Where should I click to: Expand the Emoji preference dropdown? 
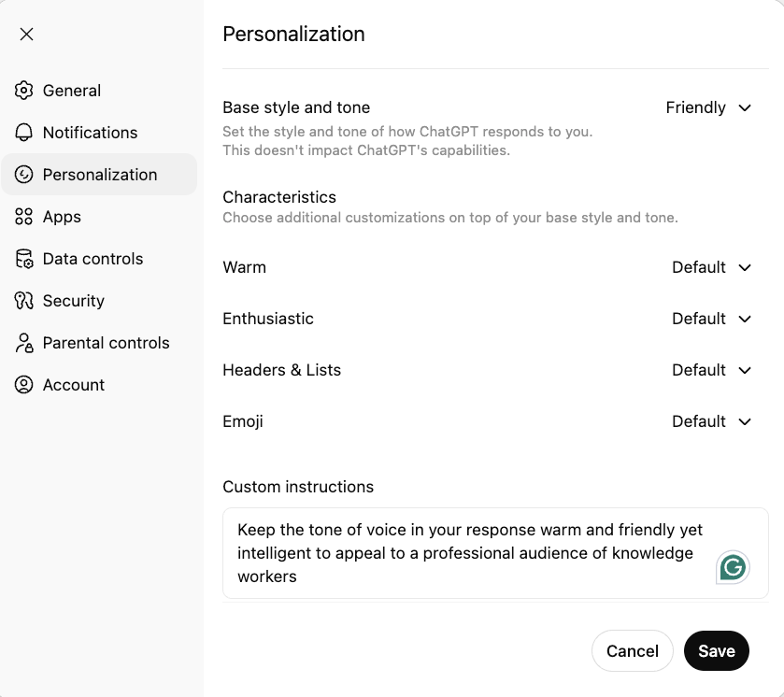[x=711, y=422]
